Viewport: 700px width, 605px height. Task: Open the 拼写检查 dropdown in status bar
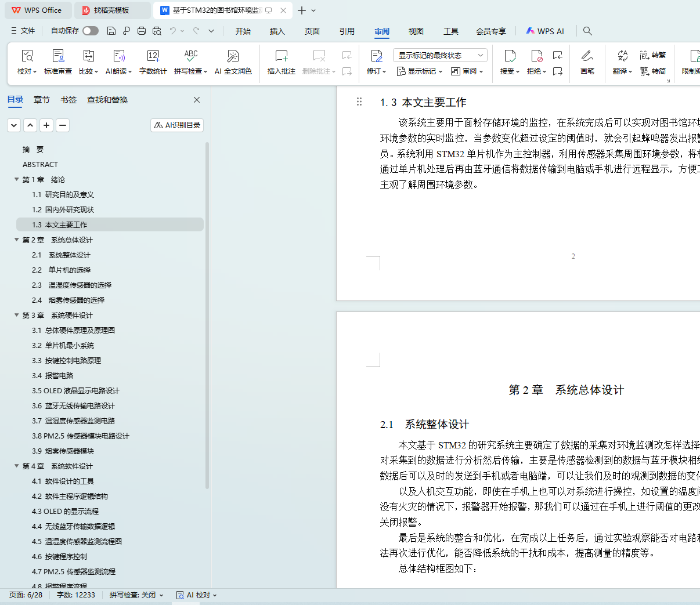136,595
